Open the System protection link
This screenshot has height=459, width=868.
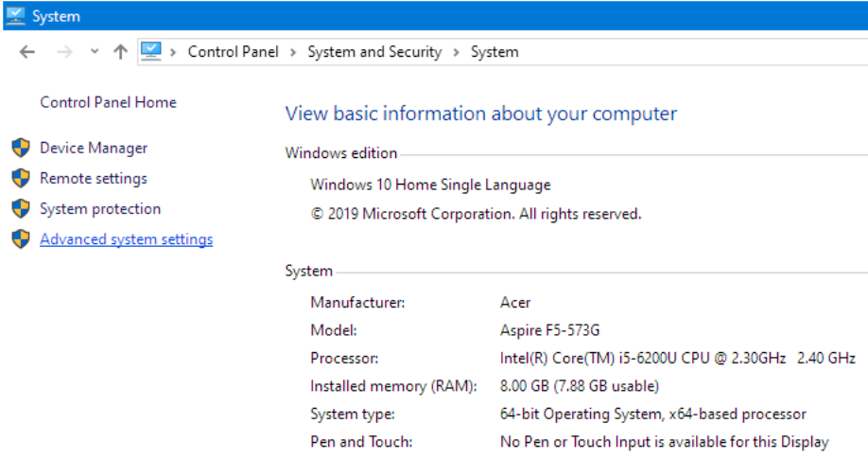(x=100, y=209)
